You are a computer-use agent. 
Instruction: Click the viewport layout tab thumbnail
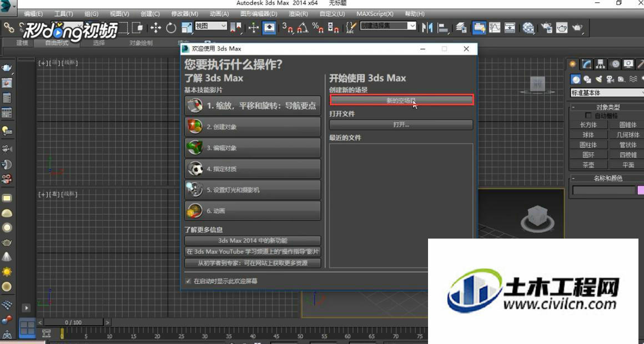click(x=27, y=328)
